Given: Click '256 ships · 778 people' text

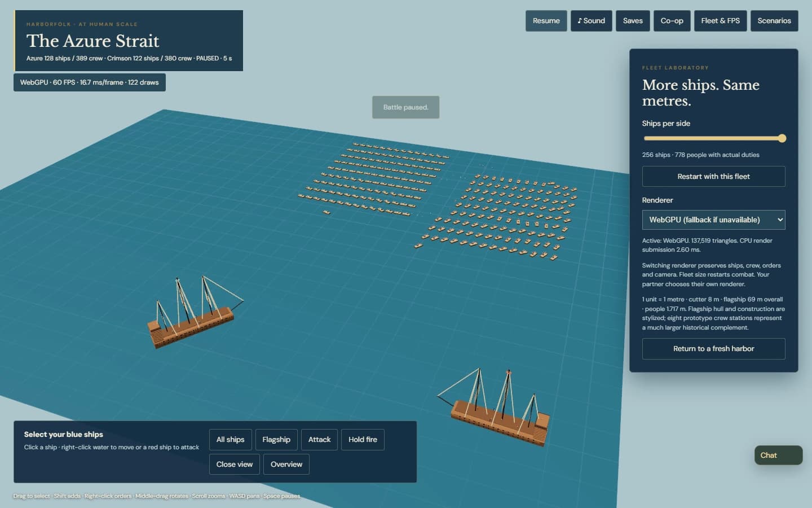Looking at the screenshot, I should point(700,155).
